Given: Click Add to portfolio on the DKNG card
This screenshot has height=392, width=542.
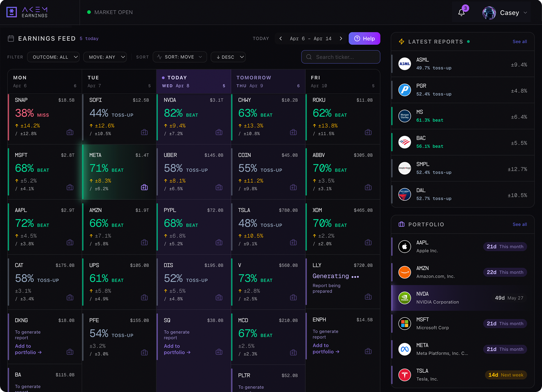Looking at the screenshot, I should [28, 349].
